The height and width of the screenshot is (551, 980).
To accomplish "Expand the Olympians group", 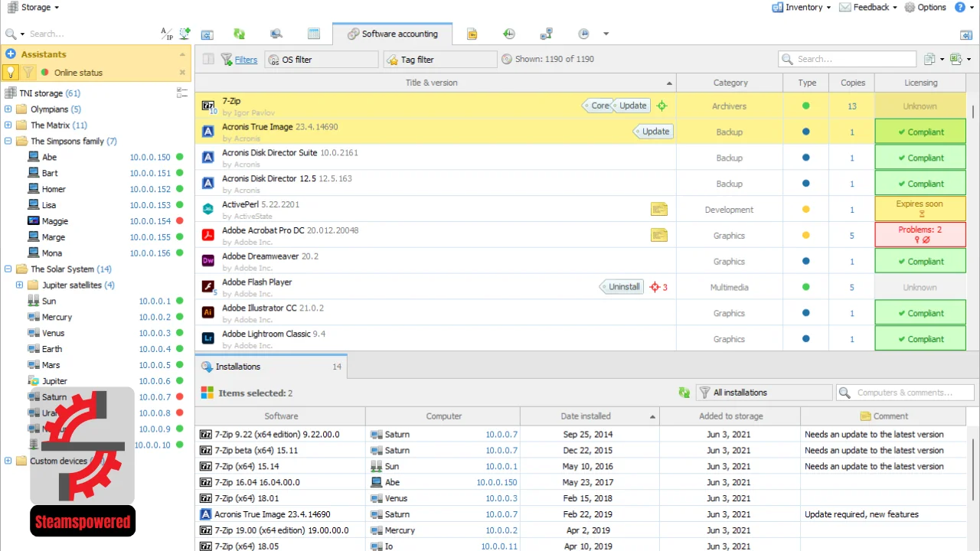I will point(8,109).
